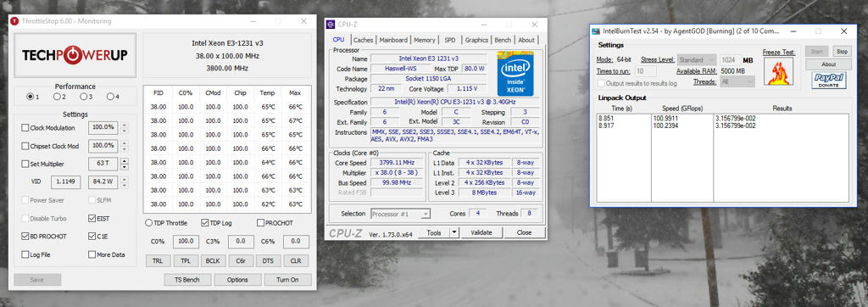Click the CPU-Z title bar icon
The image size is (868, 307).
pyautogui.click(x=331, y=25)
